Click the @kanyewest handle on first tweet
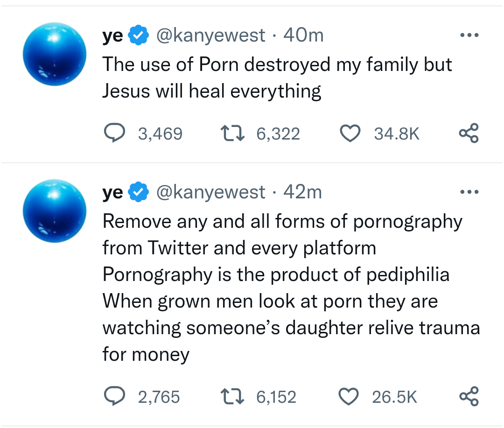 [x=210, y=35]
